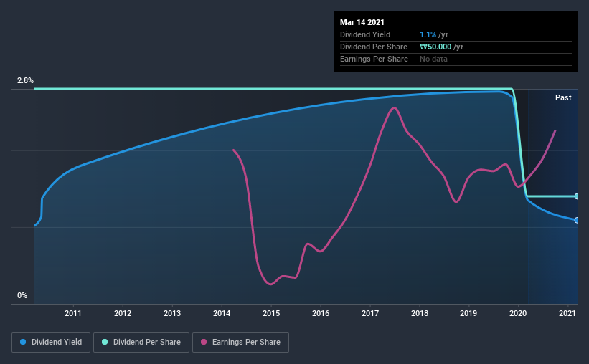Click the 2018 axis label
589x364 pixels.
coord(420,313)
